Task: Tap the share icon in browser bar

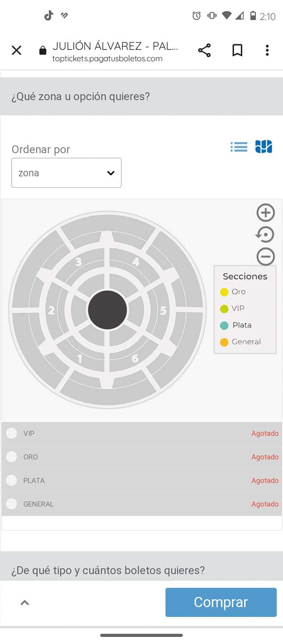Action: click(x=204, y=50)
